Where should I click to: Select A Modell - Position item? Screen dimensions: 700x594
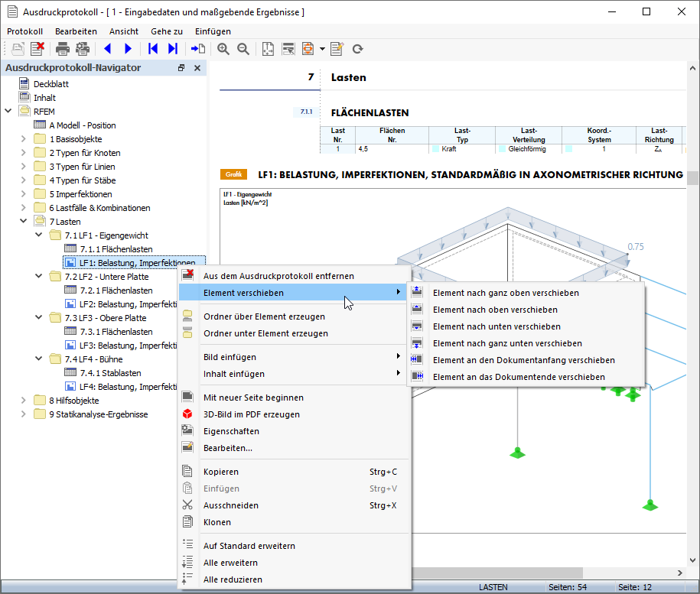pyautogui.click(x=83, y=125)
